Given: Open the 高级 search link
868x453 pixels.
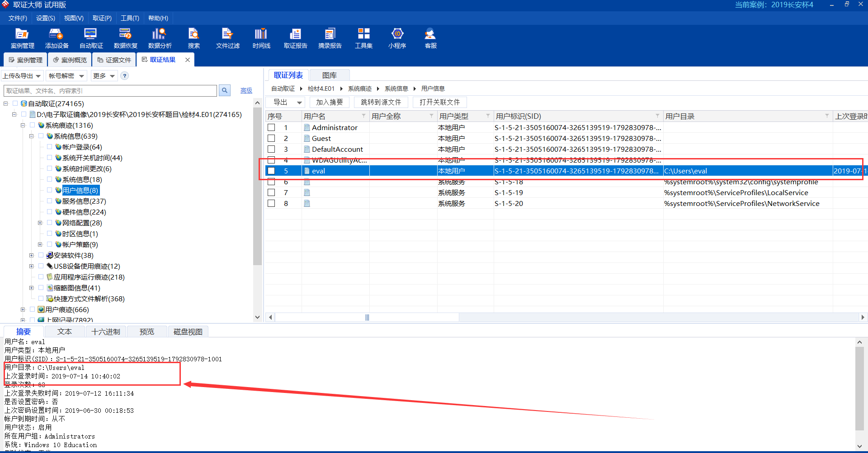Looking at the screenshot, I should click(x=246, y=91).
